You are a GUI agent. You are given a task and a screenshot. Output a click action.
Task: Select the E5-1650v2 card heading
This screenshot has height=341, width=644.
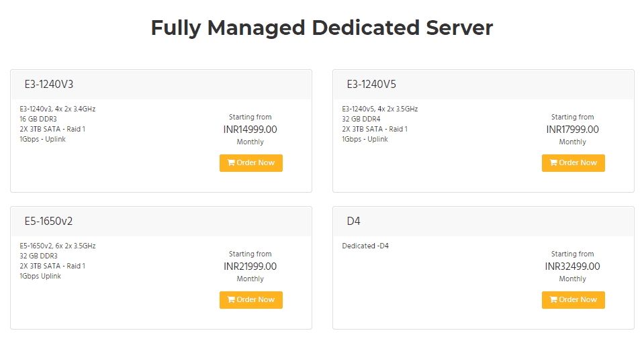tap(48, 221)
